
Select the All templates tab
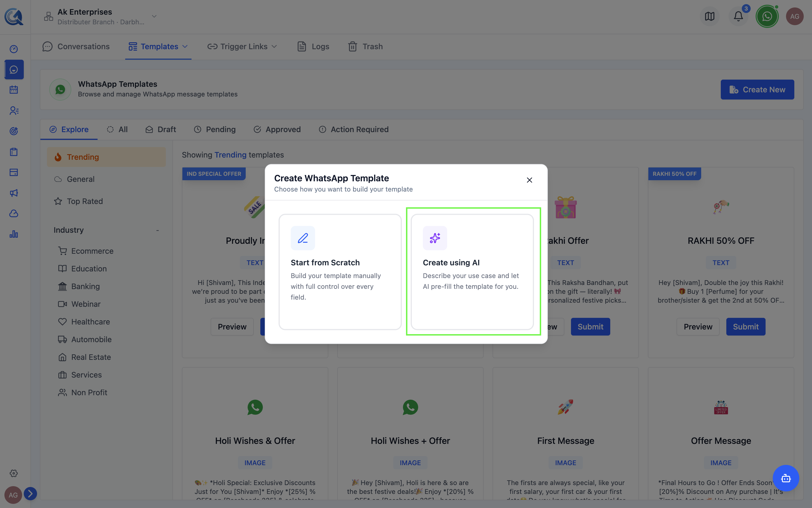[x=117, y=129]
